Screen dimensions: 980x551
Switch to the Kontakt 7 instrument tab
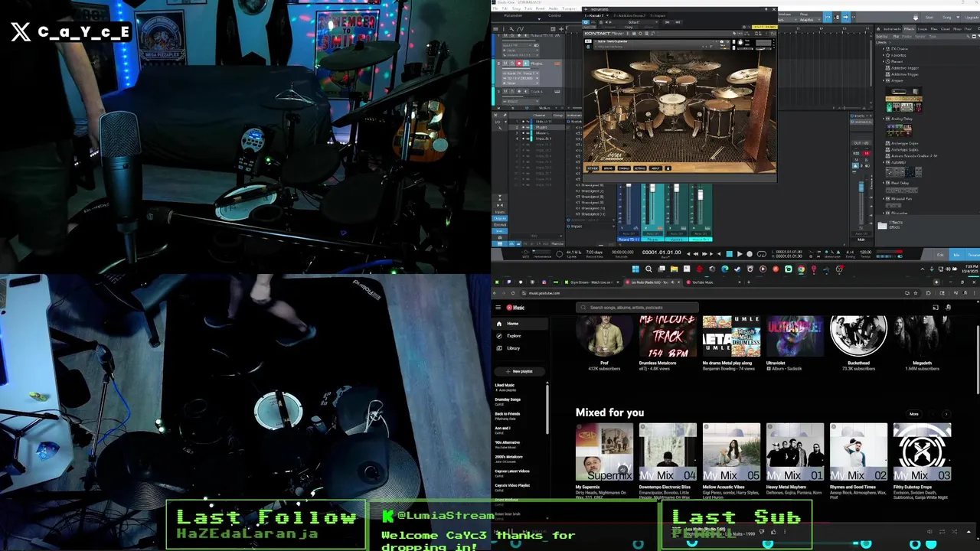coord(594,15)
